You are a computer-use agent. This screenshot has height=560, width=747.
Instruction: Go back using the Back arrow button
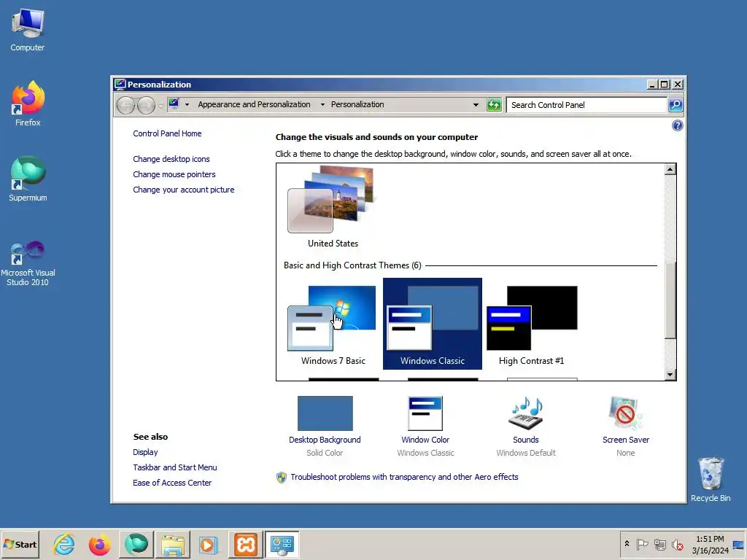click(x=125, y=105)
